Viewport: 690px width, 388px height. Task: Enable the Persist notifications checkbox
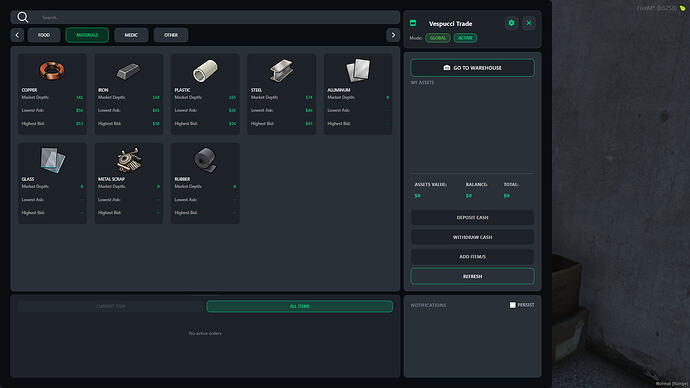pyautogui.click(x=513, y=305)
